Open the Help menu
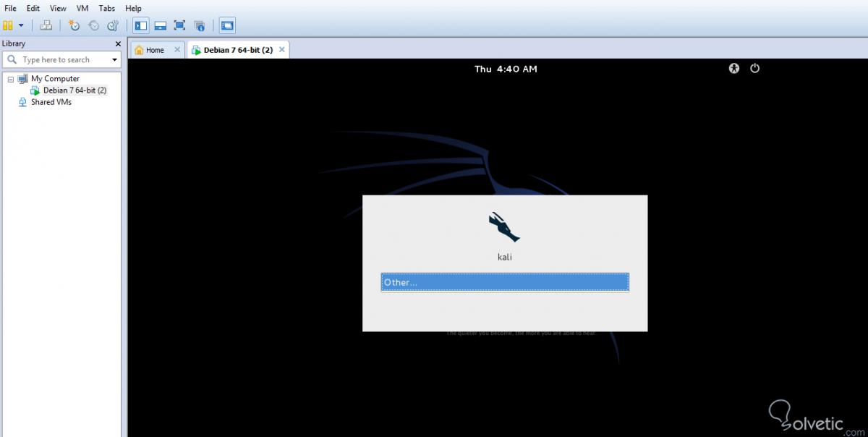 pos(133,8)
